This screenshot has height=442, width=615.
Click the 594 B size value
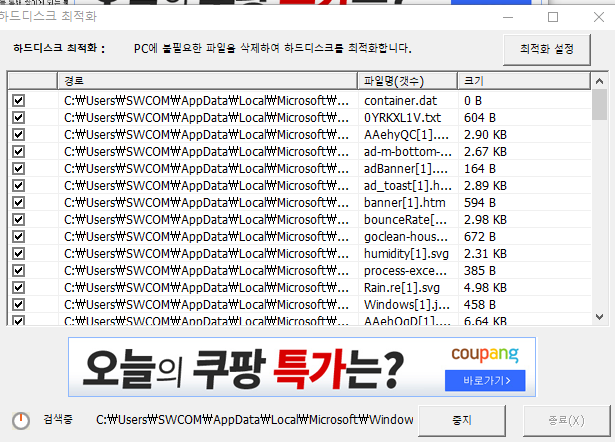(x=480, y=203)
